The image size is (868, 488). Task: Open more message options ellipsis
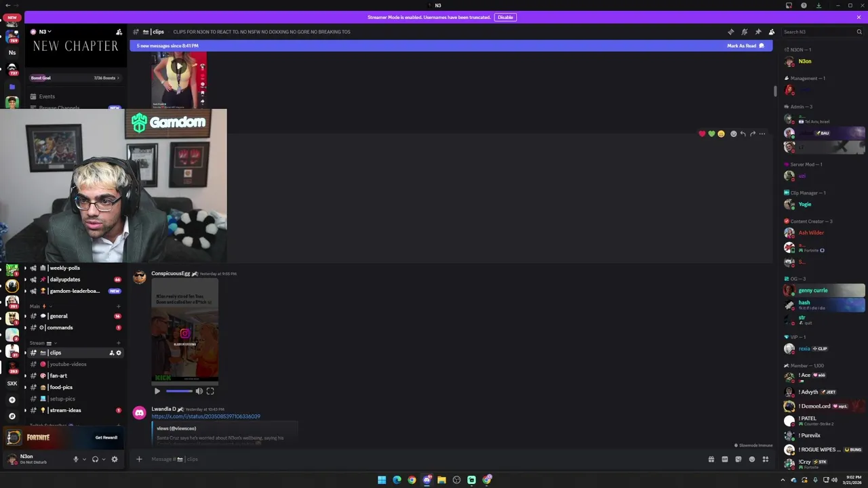point(762,134)
